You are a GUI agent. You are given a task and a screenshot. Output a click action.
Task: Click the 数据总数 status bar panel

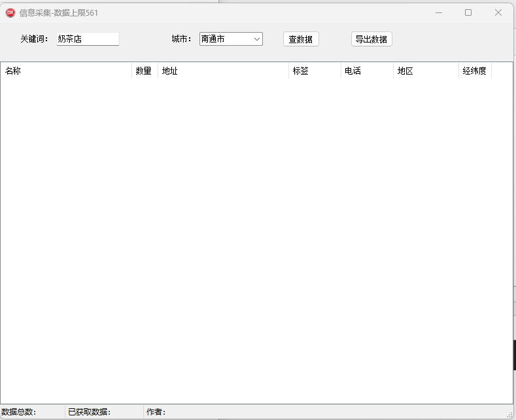click(x=33, y=412)
